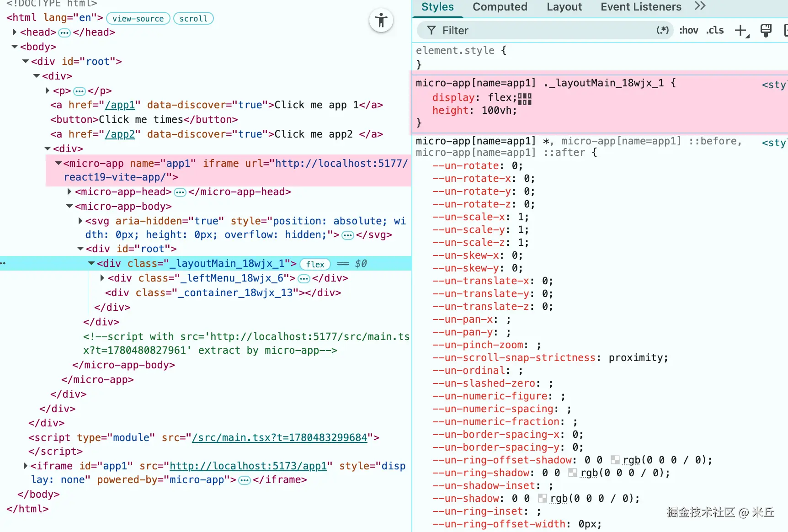Open the computed styles sidebar brush icon

click(x=766, y=31)
